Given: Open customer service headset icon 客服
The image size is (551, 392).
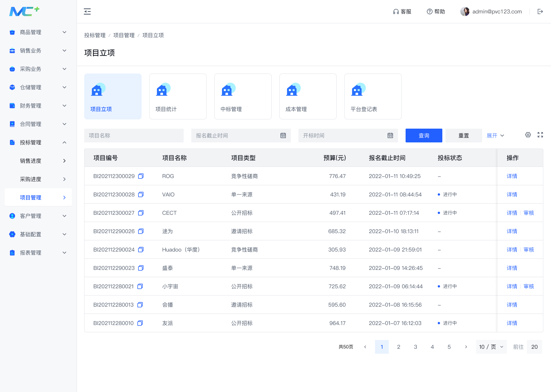Looking at the screenshot, I should point(396,11).
